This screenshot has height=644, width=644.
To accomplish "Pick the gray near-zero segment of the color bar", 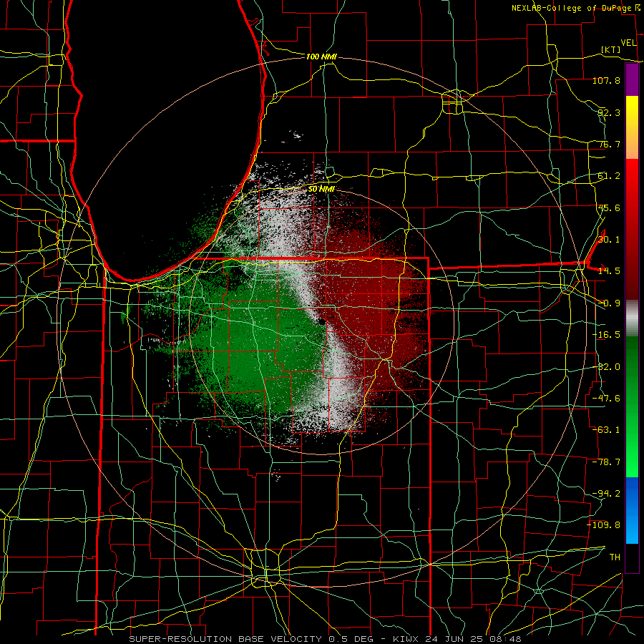I will (632, 318).
